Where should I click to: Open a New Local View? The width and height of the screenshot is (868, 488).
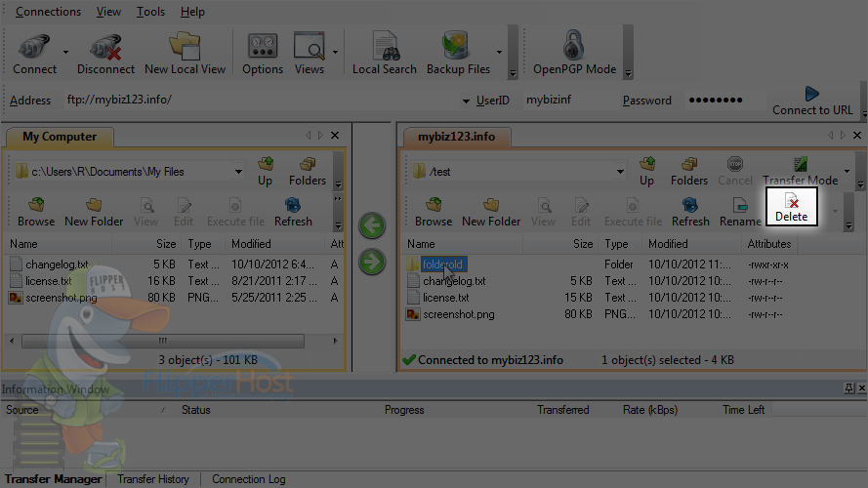click(185, 54)
